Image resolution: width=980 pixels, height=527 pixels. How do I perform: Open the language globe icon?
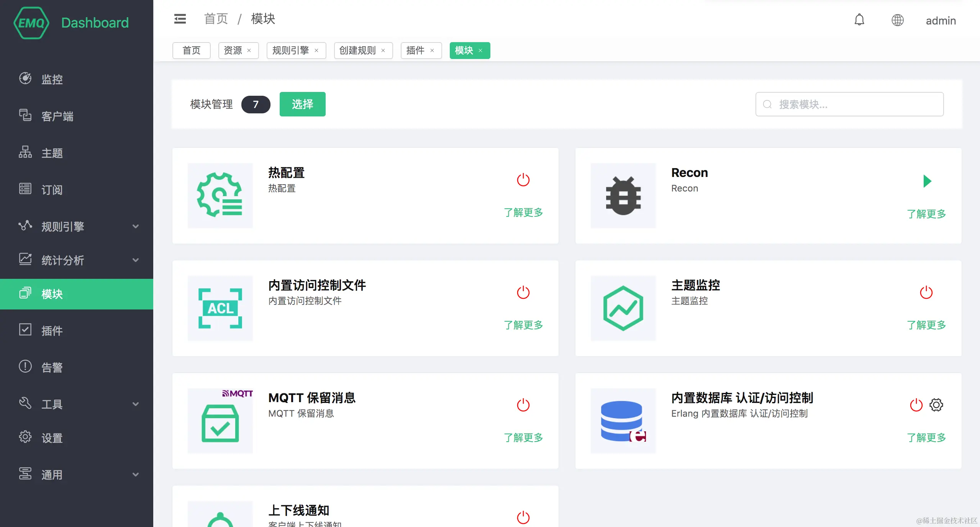[897, 20]
